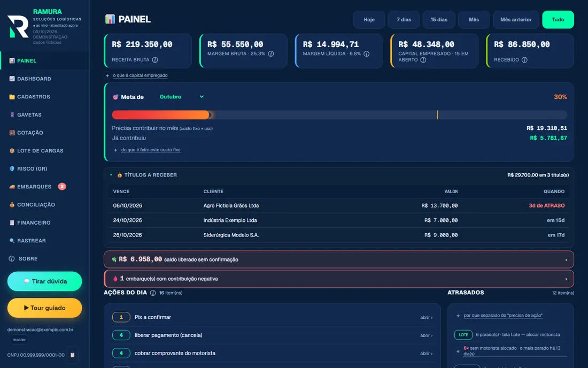Viewport: 588px width, 368px height.
Task: Expand embarque(s) com contribuição negativa row
Action: (338, 279)
